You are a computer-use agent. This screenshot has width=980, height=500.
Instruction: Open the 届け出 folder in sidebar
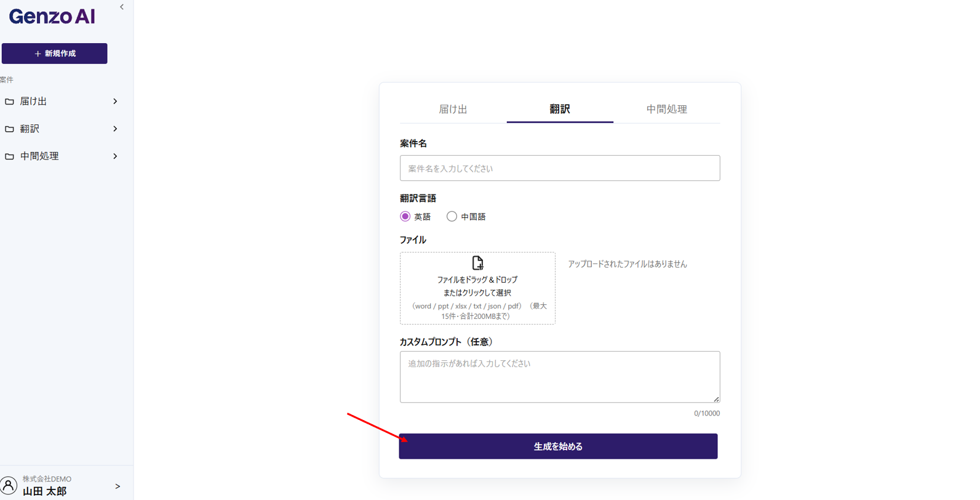62,102
